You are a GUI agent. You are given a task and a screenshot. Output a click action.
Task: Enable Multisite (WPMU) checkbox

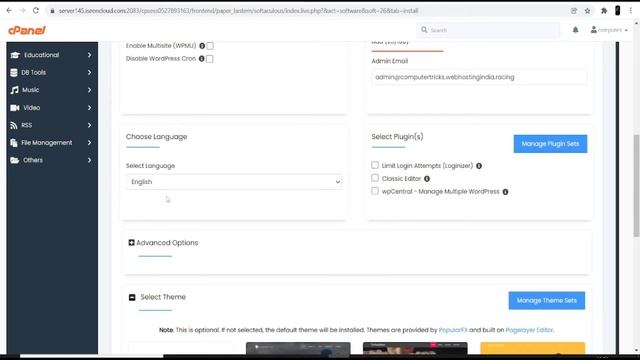[x=210, y=46]
